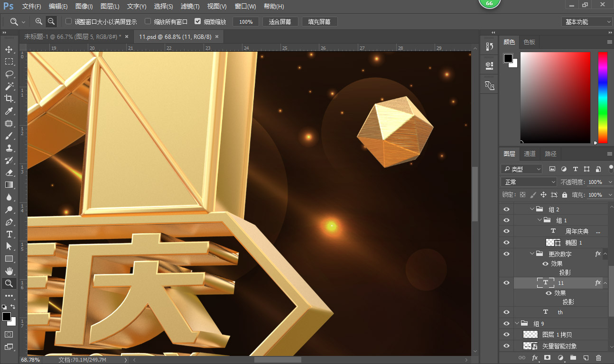This screenshot has height=364, width=614.
Task: Select the Path Selection tool
Action: pos(9,246)
